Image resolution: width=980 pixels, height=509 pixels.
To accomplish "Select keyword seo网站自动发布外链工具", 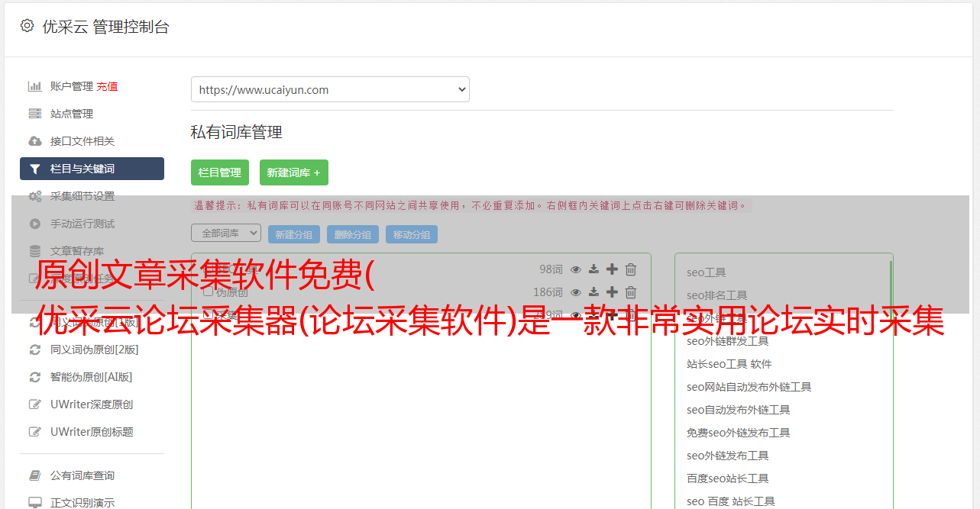I will 749,387.
